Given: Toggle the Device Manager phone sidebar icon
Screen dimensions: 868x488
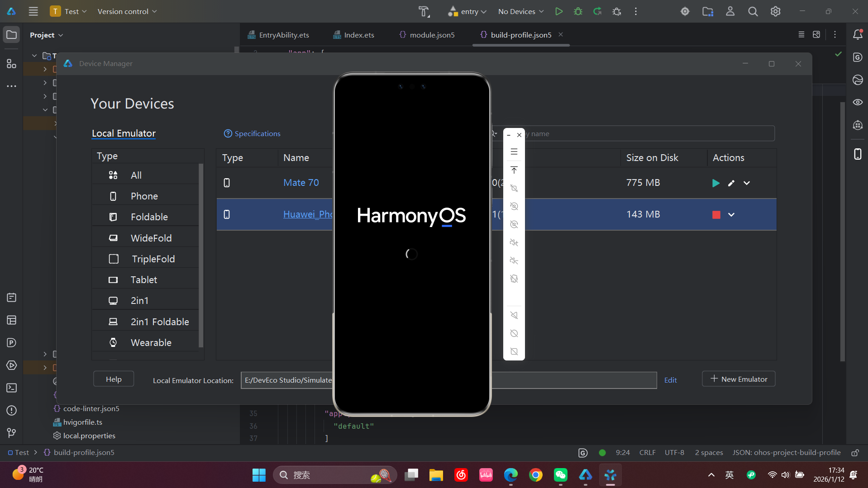Looking at the screenshot, I should click(857, 154).
